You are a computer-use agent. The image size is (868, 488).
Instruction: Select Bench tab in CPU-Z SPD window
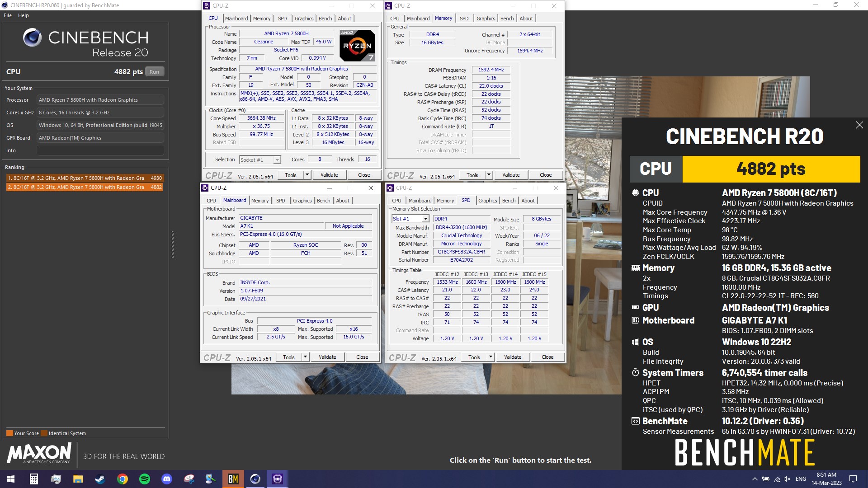coord(509,201)
